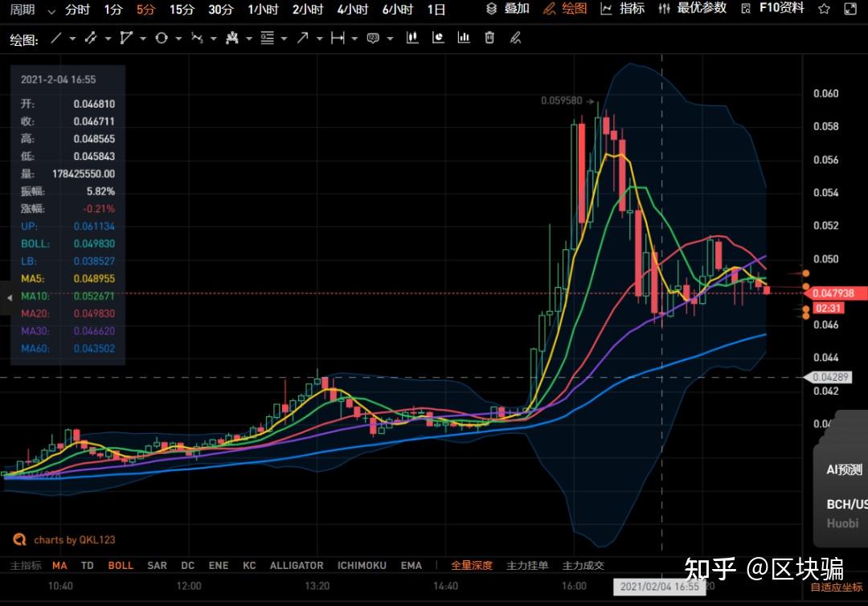This screenshot has height=606, width=868.
Task: Expand annotation bubble tool options arrow
Action: coord(391,39)
